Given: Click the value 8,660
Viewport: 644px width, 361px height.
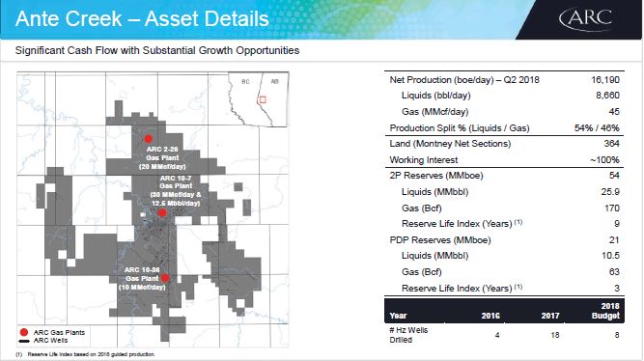Looking at the screenshot, I should (608, 96).
